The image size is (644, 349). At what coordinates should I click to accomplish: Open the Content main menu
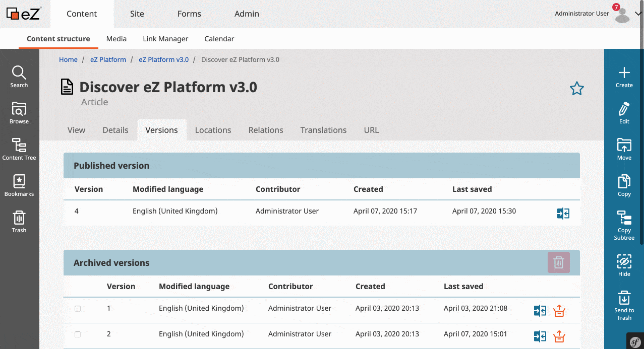coord(82,14)
